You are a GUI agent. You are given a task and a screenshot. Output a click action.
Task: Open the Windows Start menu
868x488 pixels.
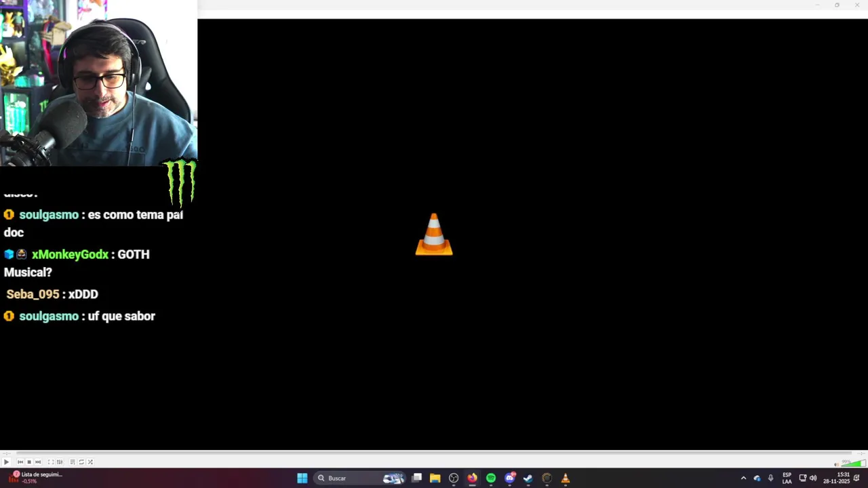coord(302,478)
